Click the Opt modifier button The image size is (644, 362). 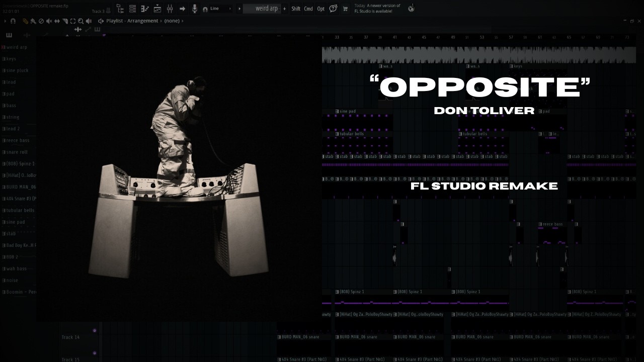pyautogui.click(x=320, y=9)
